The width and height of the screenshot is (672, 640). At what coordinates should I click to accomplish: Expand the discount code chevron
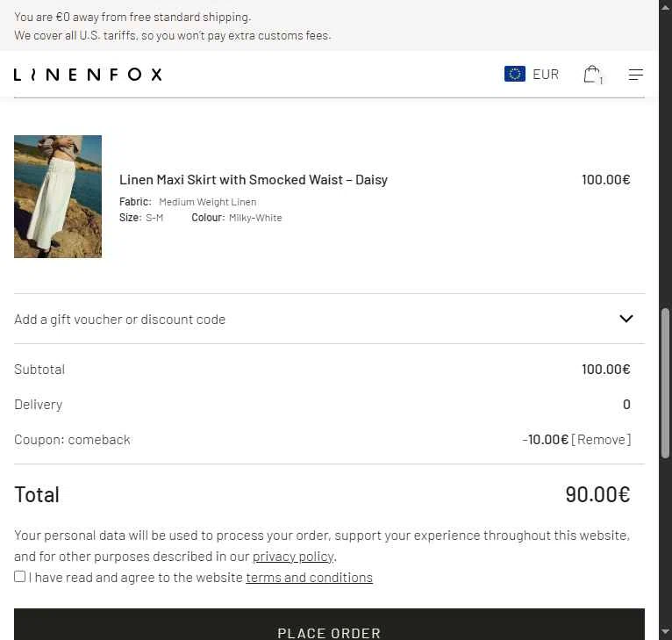click(626, 319)
